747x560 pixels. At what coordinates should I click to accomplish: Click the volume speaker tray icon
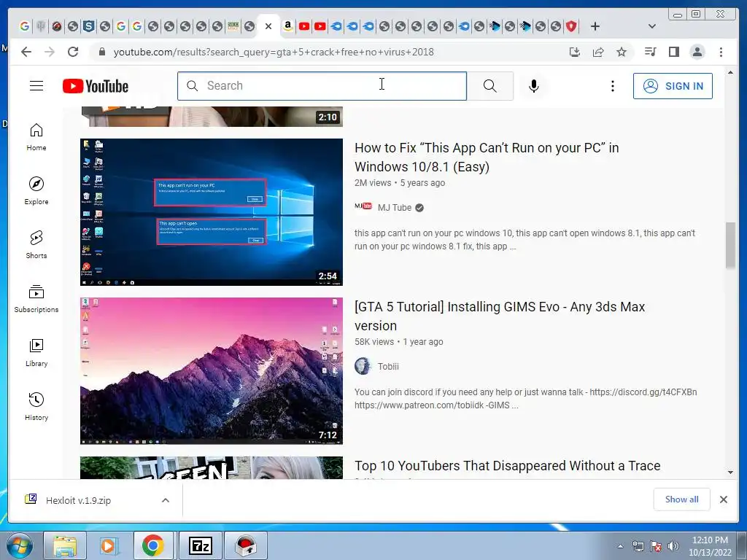(x=673, y=546)
